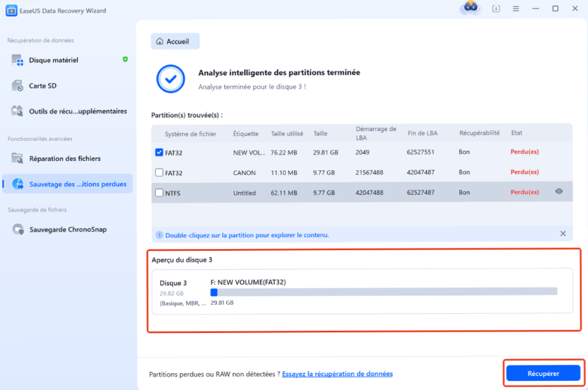This screenshot has width=588, height=390.
Task: Click the 76.22 MB used size cell
Action: (284, 153)
